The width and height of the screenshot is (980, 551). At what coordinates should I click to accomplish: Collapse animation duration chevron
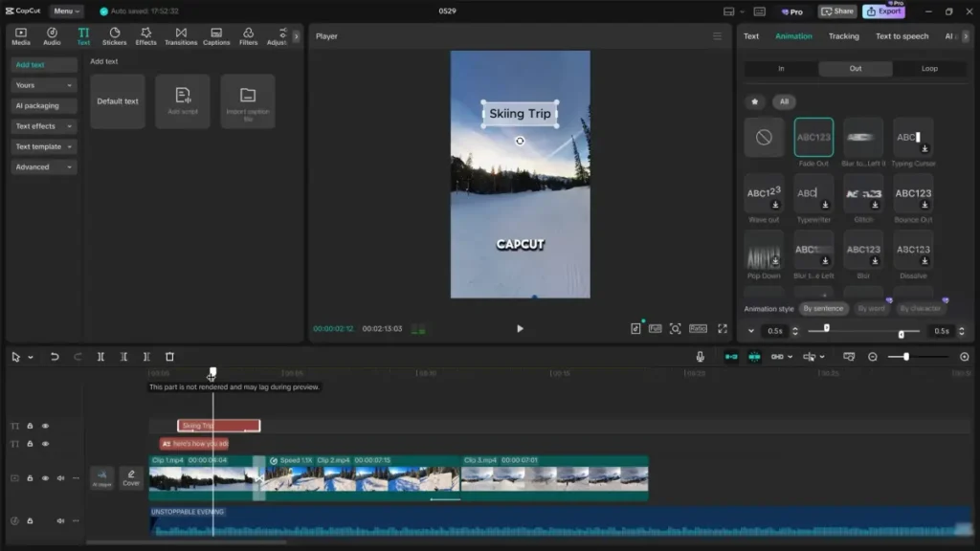point(751,331)
